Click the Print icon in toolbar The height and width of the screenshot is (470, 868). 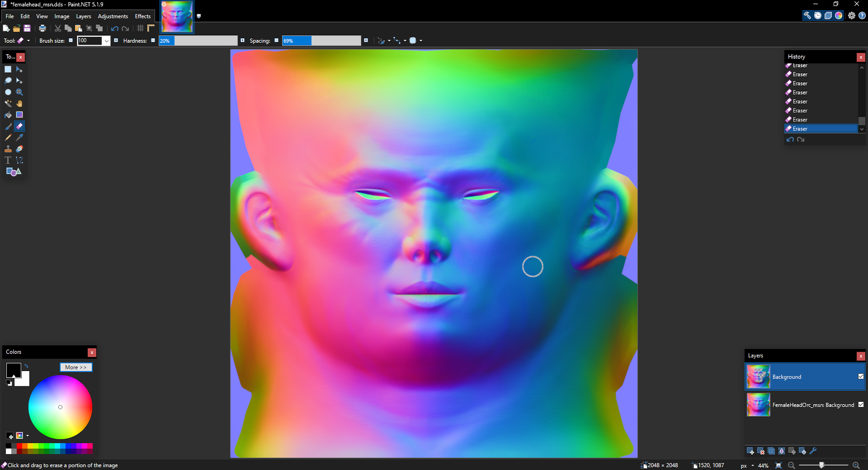[x=42, y=28]
